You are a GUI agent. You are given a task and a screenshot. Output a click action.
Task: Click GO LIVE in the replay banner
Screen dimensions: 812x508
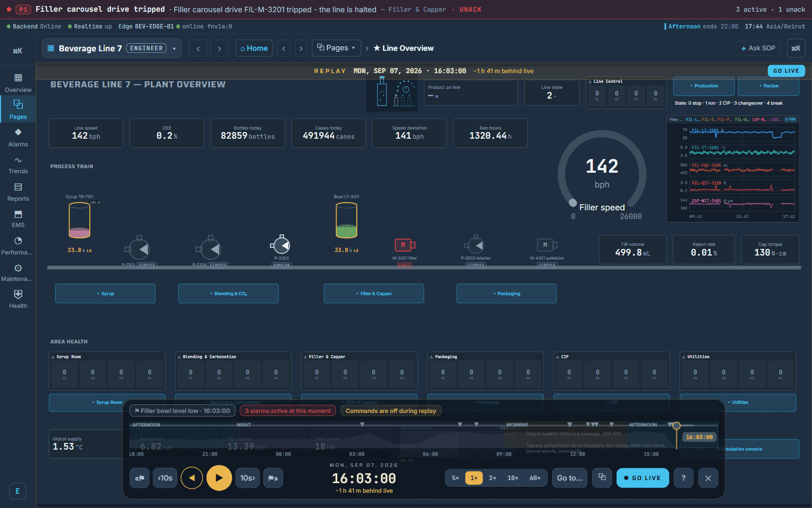786,71
